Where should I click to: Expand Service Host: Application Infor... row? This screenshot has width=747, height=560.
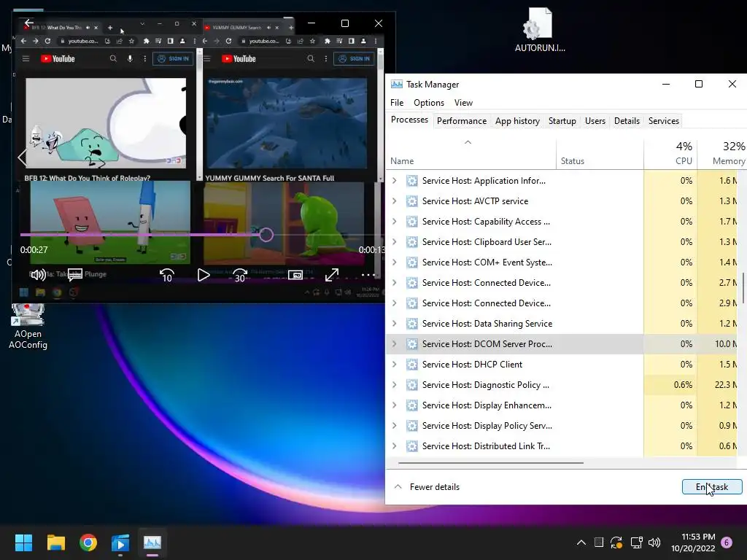[x=395, y=181]
